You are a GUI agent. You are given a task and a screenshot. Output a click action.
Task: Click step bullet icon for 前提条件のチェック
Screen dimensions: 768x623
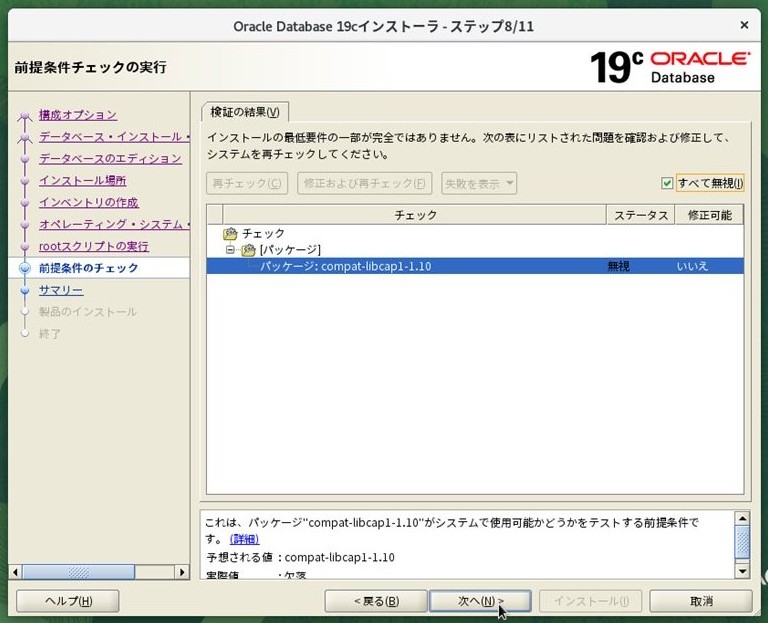(x=24, y=268)
